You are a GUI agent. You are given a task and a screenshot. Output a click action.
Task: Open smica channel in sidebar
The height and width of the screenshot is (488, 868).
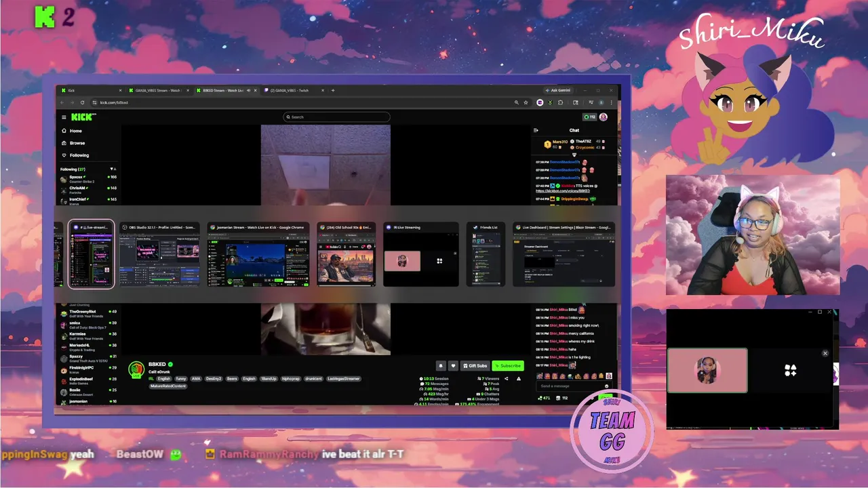coord(88,325)
